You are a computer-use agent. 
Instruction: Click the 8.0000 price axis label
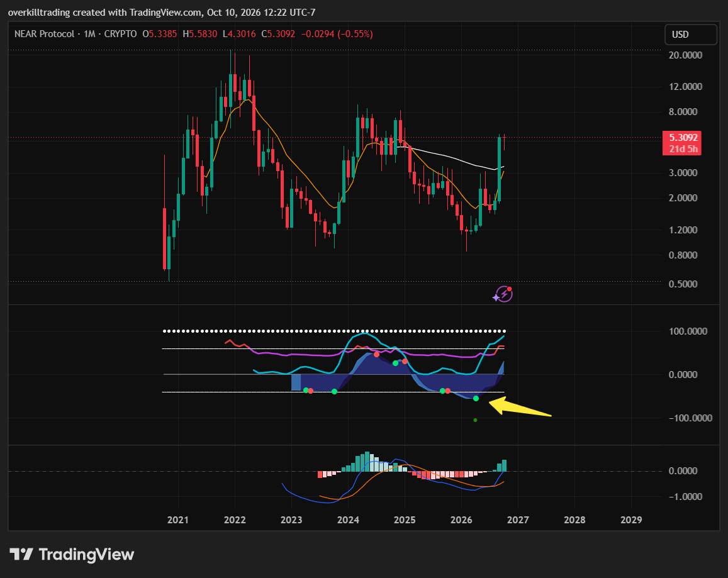click(x=683, y=111)
